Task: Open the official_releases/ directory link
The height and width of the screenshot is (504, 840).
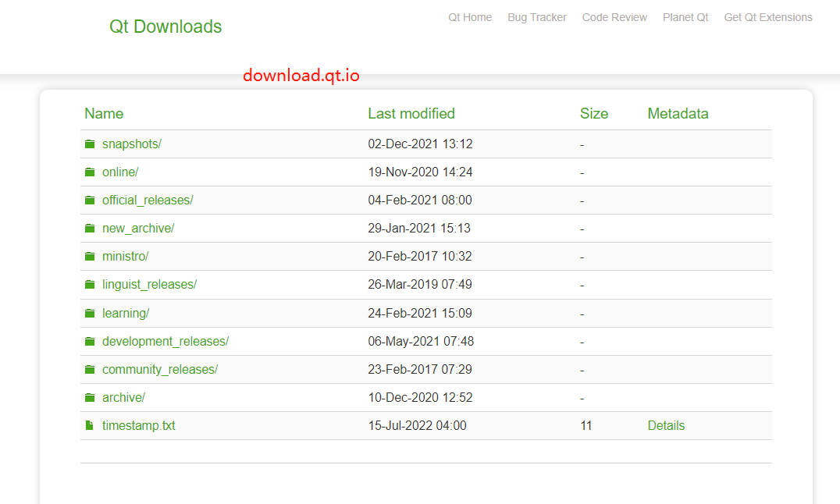Action: (148, 201)
